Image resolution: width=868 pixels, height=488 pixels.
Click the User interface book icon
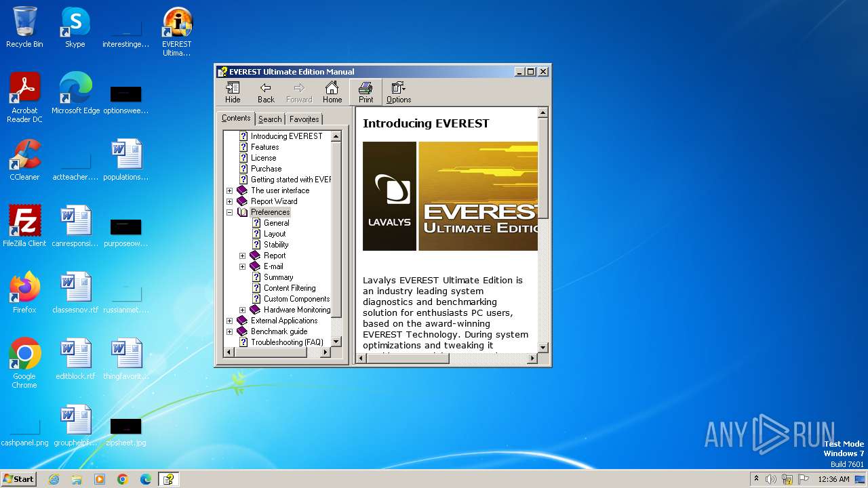pyautogui.click(x=242, y=190)
